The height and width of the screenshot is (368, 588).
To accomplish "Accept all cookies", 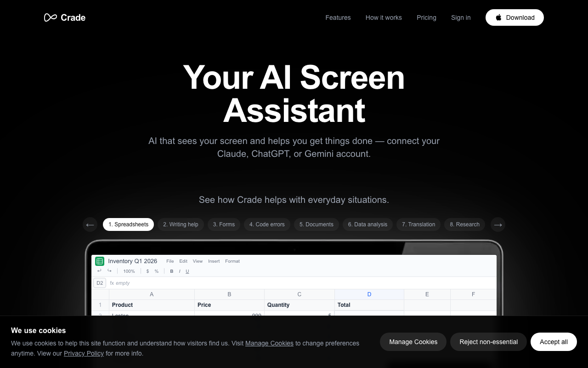I will click(554, 342).
